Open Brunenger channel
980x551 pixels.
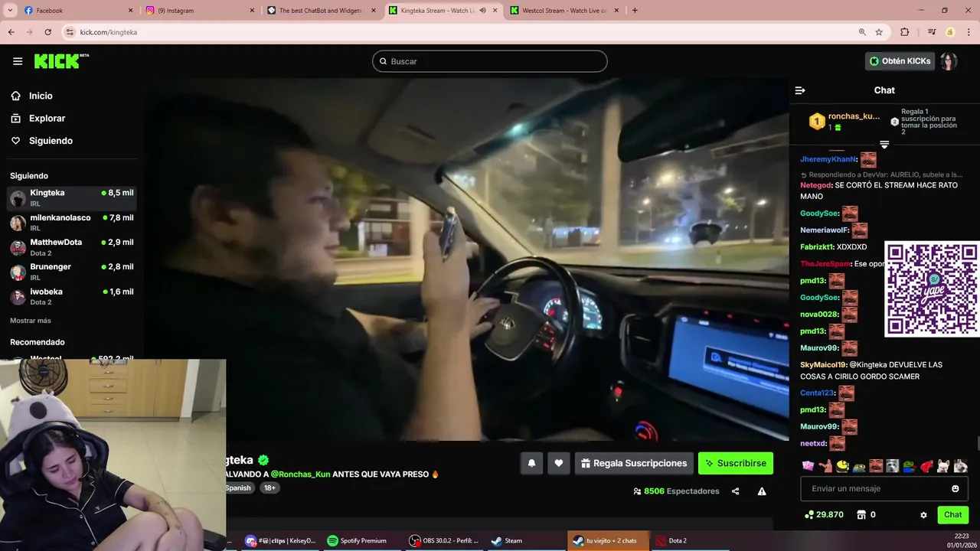coord(71,272)
